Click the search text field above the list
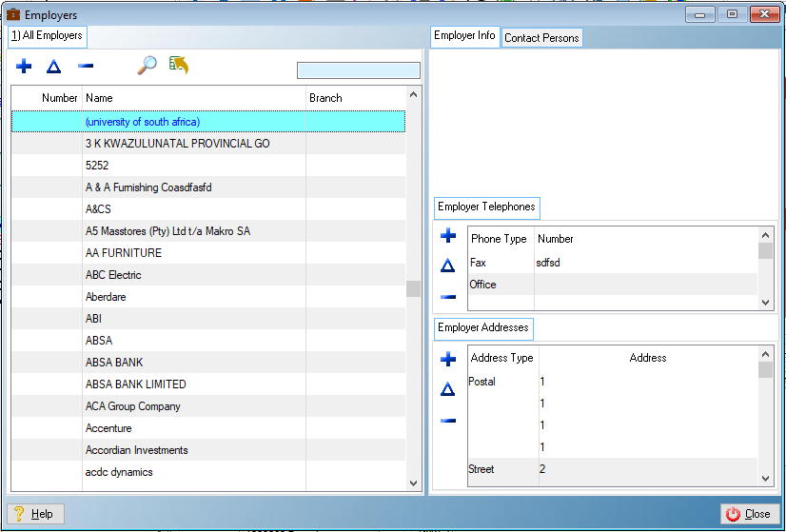 pos(358,70)
